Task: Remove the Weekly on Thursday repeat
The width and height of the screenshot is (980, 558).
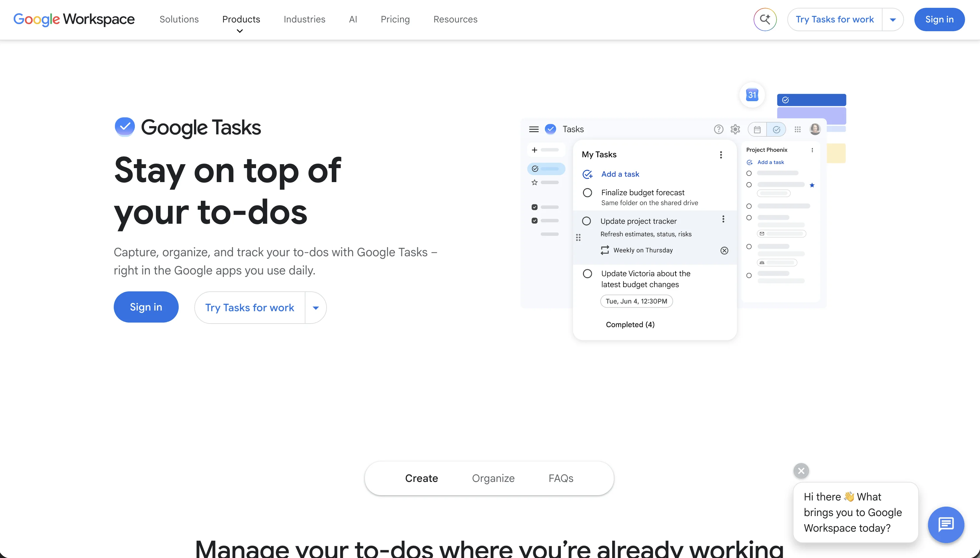Action: click(x=724, y=250)
